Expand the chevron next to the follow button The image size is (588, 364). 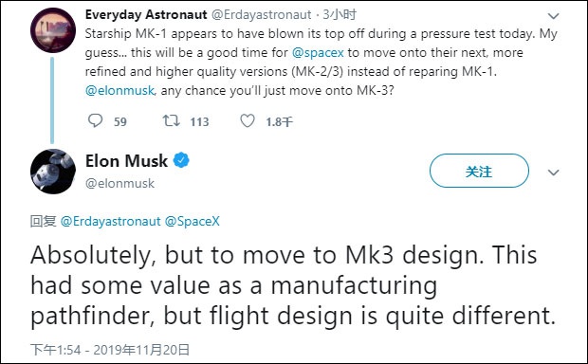[554, 173]
